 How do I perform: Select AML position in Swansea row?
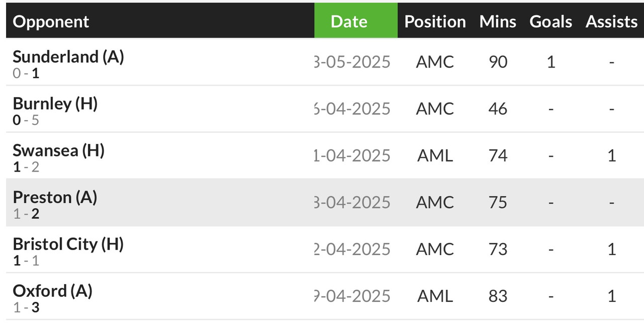pos(435,155)
